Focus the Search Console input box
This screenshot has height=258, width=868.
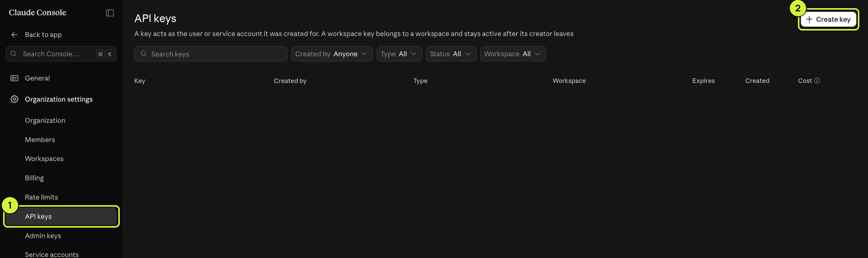(x=61, y=54)
